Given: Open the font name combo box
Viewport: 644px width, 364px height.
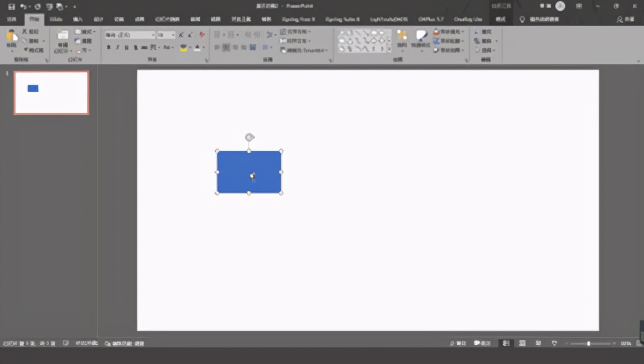Looking at the screenshot, I should 130,35.
